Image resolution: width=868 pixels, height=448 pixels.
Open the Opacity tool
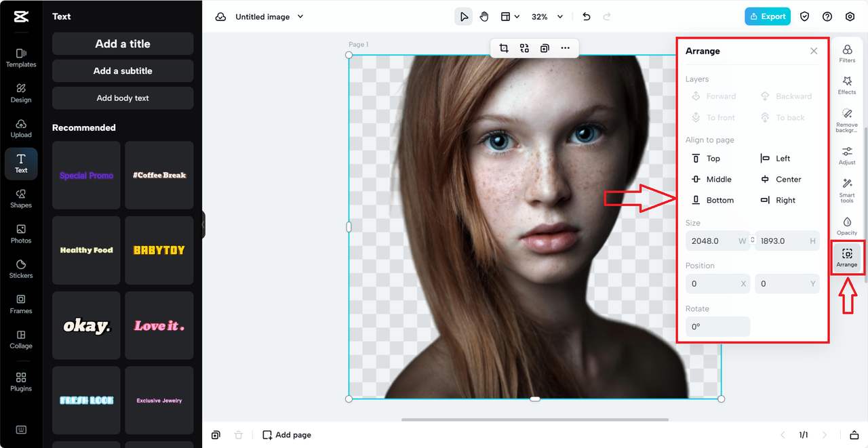coord(847,226)
